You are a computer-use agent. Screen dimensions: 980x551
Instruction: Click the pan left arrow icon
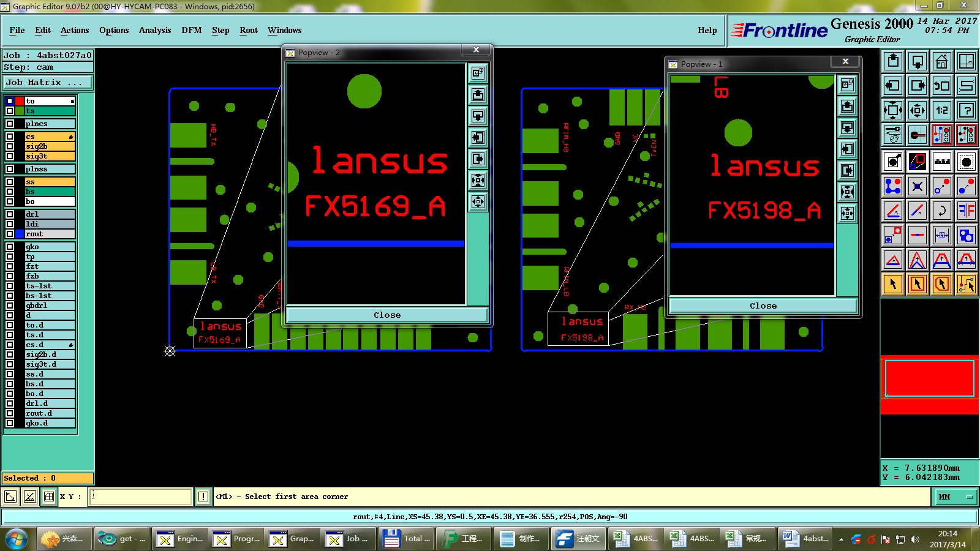pyautogui.click(x=893, y=86)
